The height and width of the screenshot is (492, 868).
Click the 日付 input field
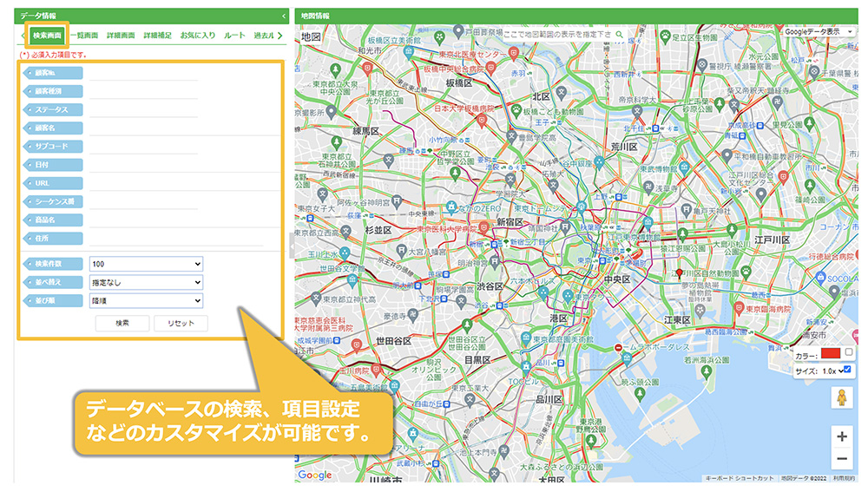point(184,164)
